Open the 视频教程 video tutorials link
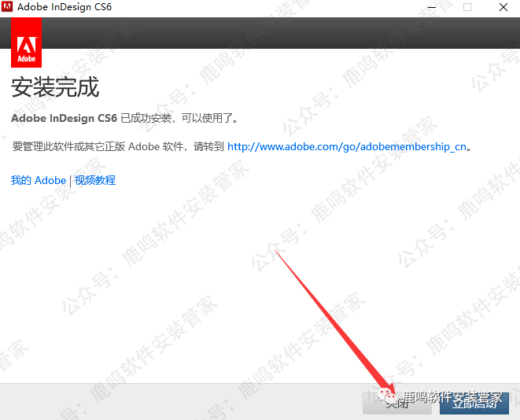520x420 pixels. (95, 180)
